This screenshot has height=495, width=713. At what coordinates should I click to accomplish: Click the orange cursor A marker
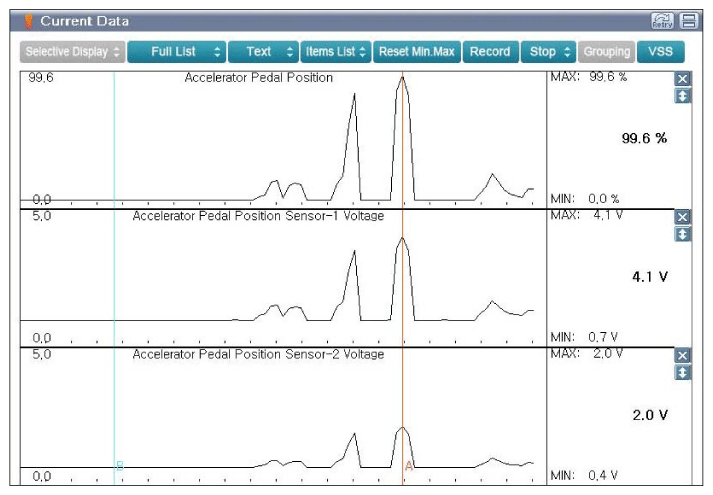(408, 464)
